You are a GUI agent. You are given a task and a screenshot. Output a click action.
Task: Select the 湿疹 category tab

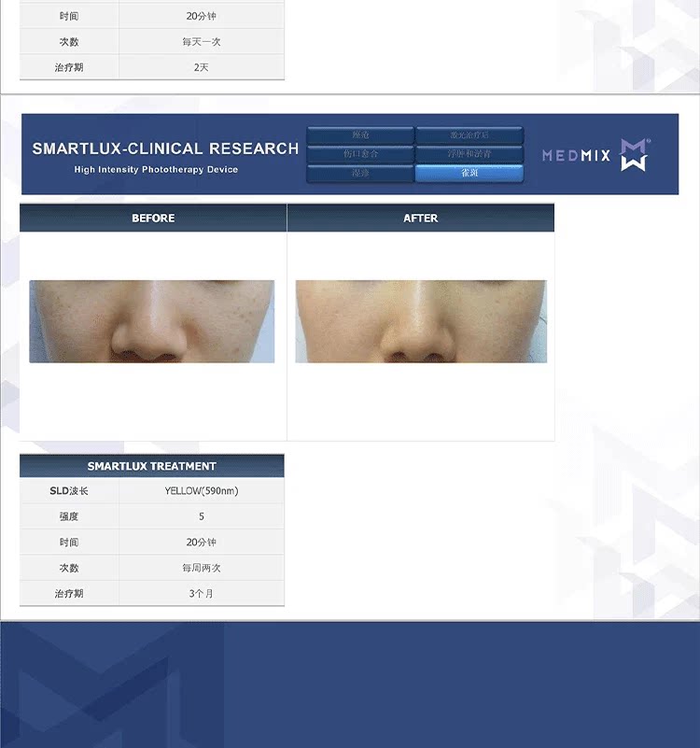(360, 173)
